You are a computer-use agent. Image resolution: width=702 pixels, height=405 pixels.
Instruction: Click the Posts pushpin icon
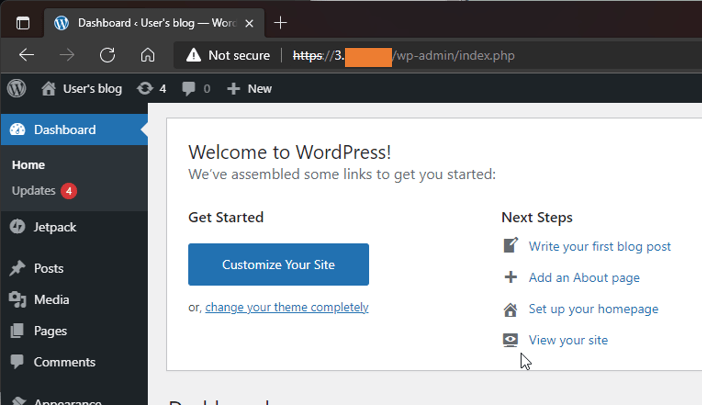(17, 268)
